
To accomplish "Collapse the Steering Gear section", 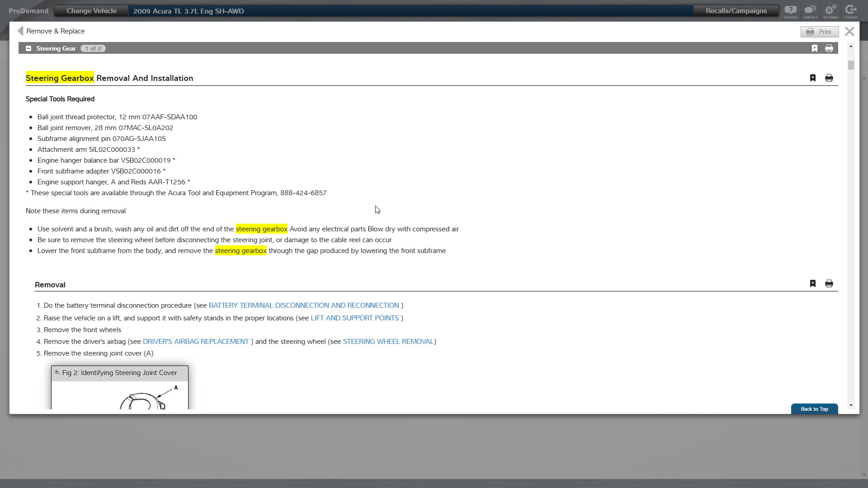I will point(28,48).
